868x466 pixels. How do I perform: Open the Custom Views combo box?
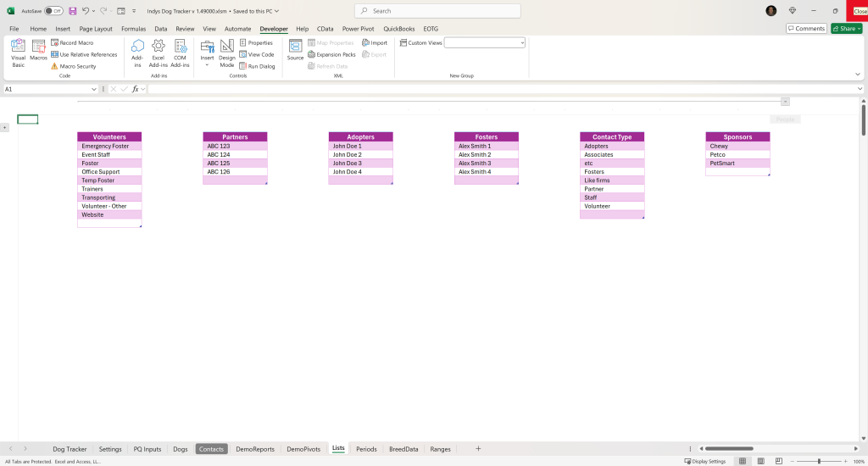point(484,42)
